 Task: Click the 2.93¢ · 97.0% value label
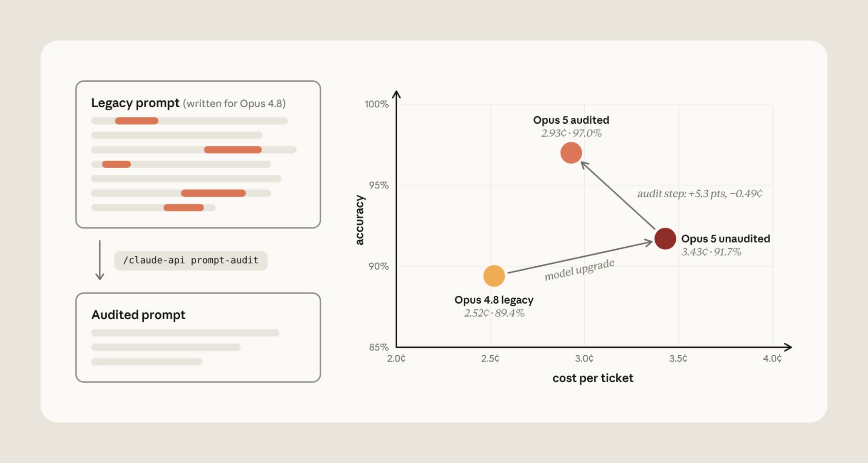coord(571,133)
